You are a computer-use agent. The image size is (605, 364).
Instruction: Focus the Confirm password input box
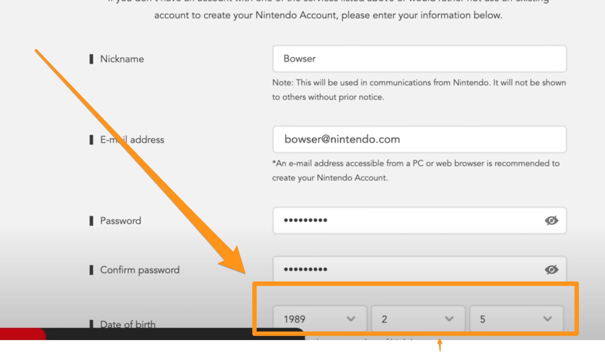pyautogui.click(x=419, y=269)
